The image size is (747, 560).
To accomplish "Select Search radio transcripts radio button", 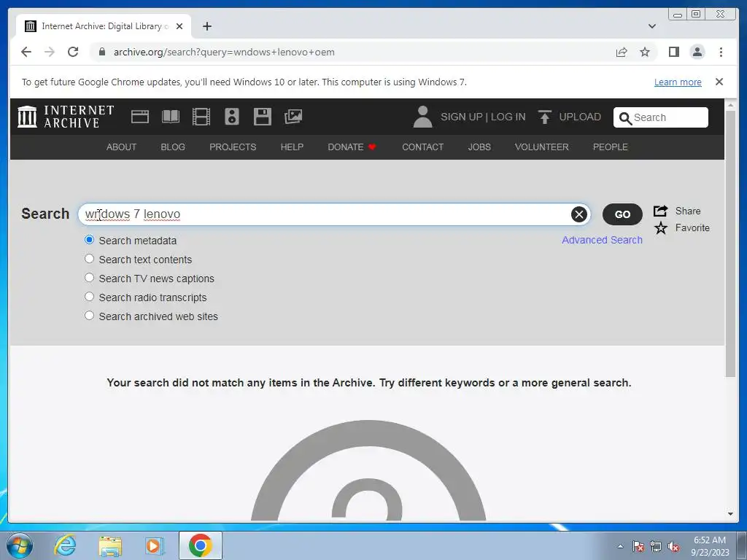I will (89, 297).
